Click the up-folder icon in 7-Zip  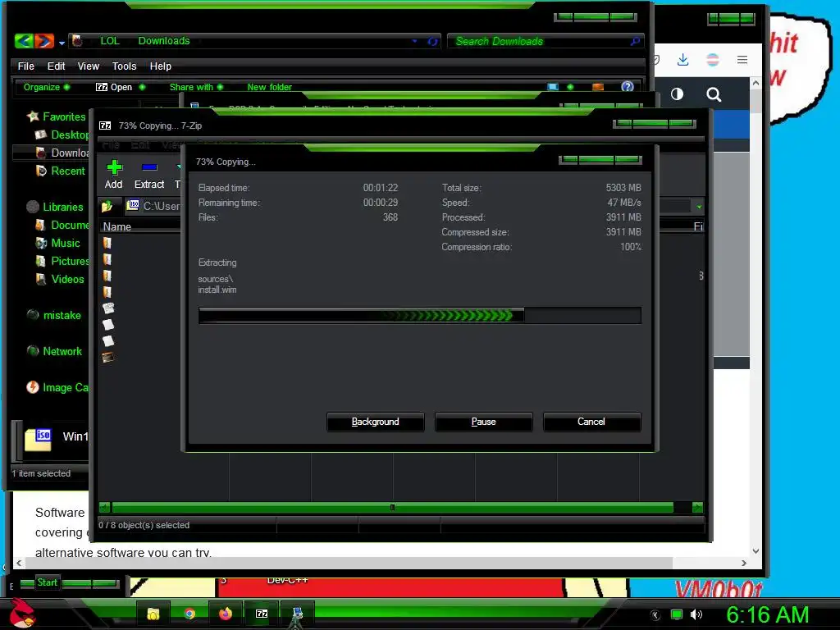pos(107,206)
